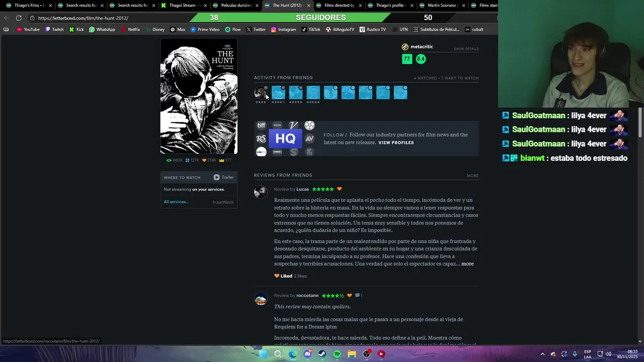Click the 2 likes text on Lucas's review

pyautogui.click(x=300, y=276)
